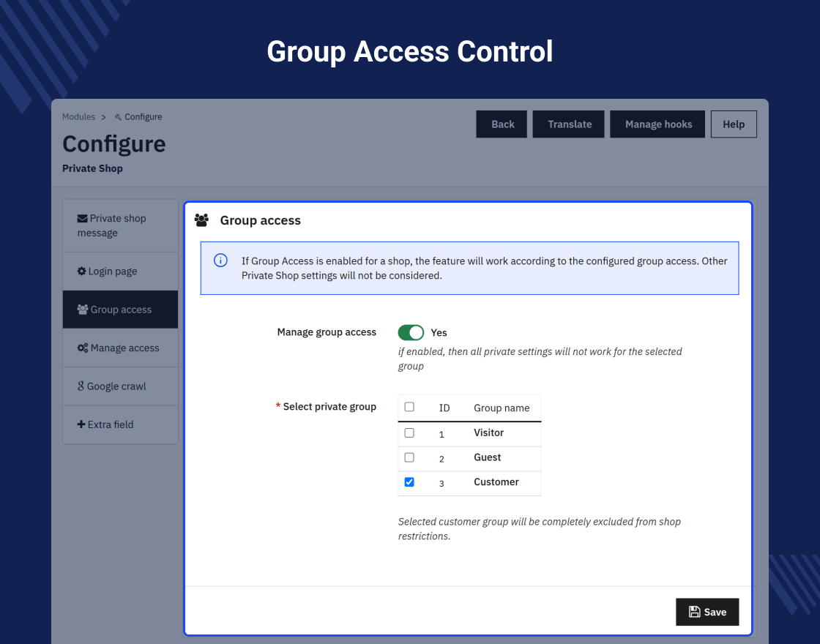Check the Guest group checkbox
Image resolution: width=820 pixels, height=644 pixels.
click(x=409, y=457)
